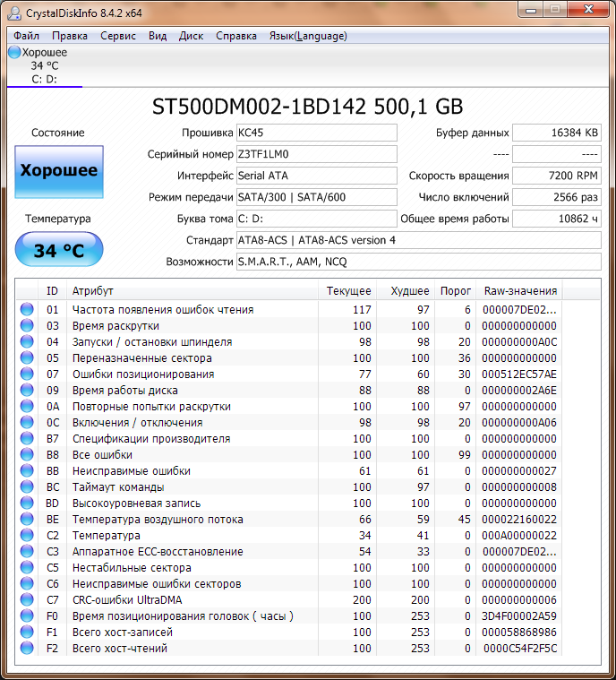Click status orb for Включения / отключения
Screen dimensions: 616x680
tap(27, 422)
